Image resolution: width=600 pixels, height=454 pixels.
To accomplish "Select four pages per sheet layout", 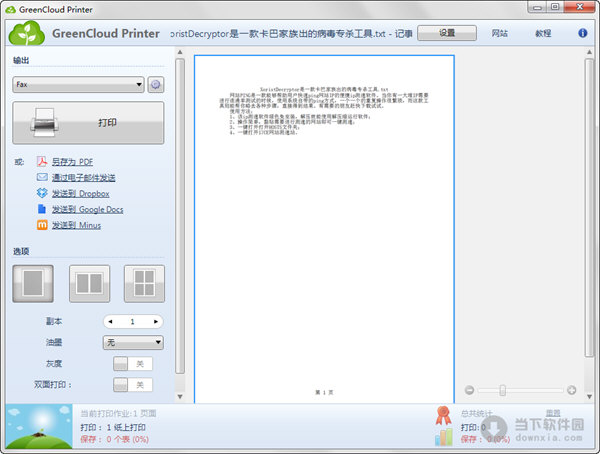I will (x=144, y=284).
